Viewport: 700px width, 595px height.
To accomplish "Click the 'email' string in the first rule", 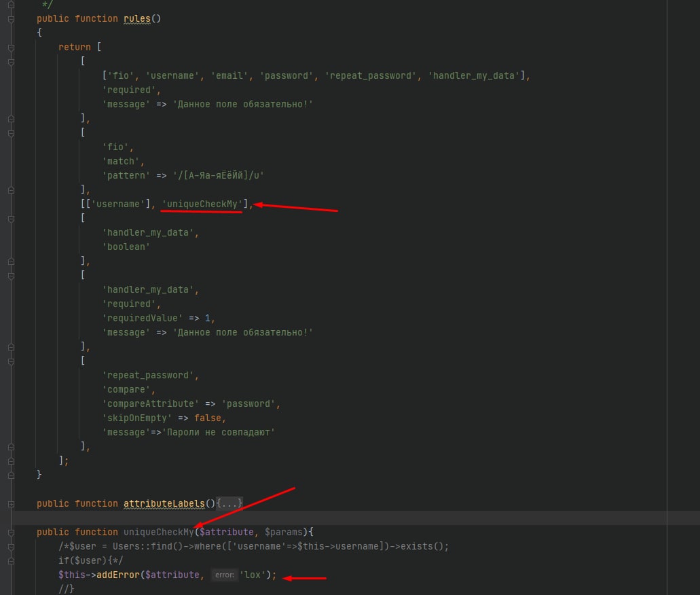I will point(229,75).
